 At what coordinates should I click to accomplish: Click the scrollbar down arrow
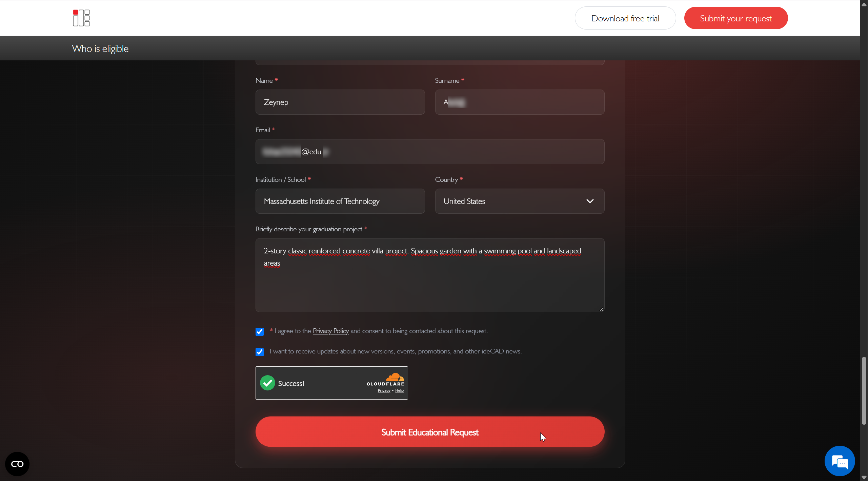pyautogui.click(x=864, y=477)
